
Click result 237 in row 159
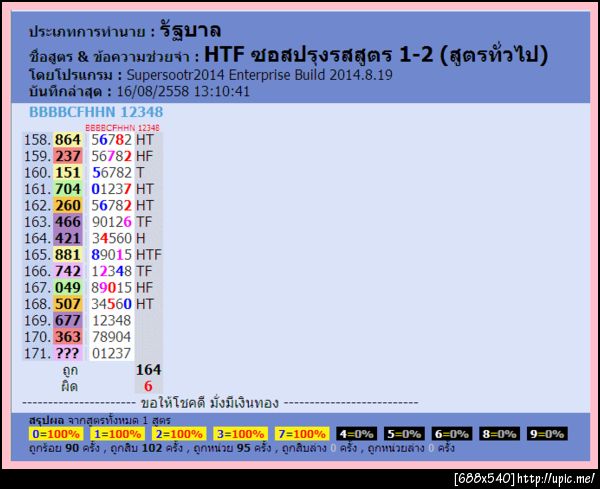click(68, 156)
